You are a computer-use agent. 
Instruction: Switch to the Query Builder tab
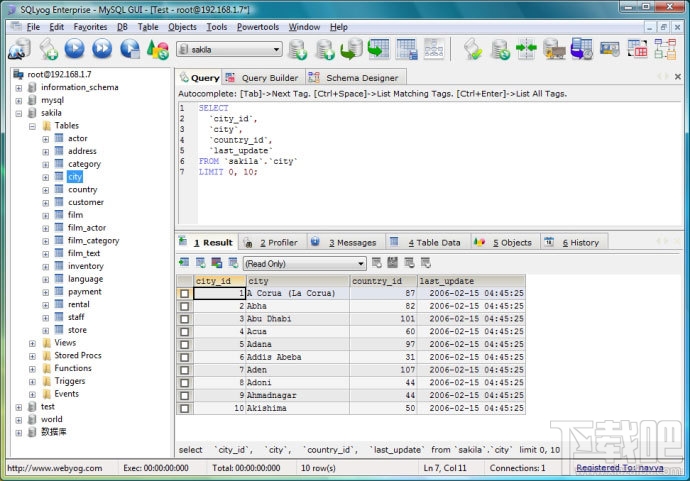pyautogui.click(x=269, y=78)
